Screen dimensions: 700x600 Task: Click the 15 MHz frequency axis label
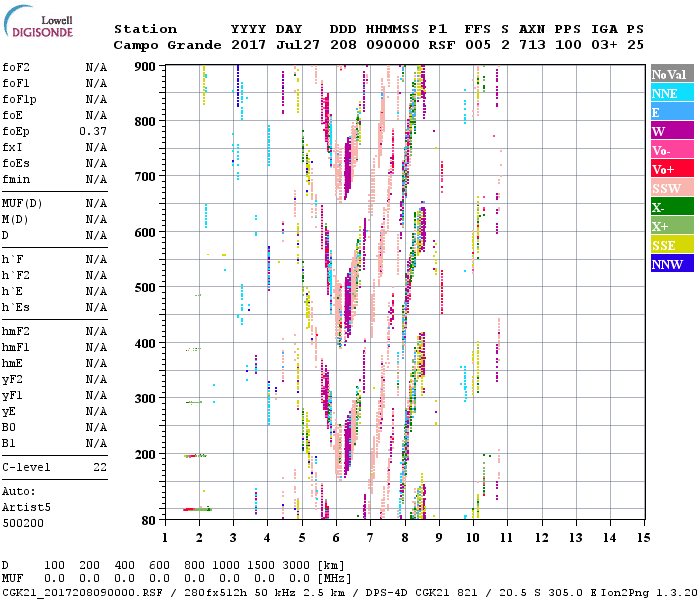coord(643,538)
